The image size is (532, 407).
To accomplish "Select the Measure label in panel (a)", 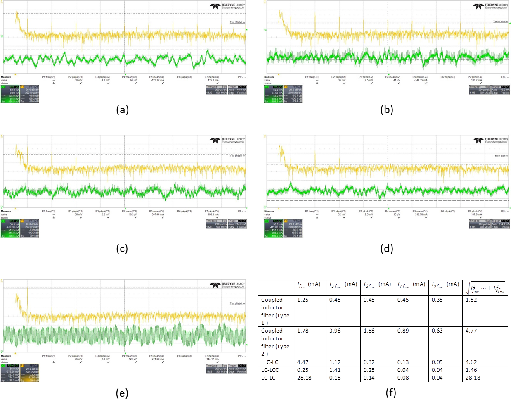I will pos(6,77).
